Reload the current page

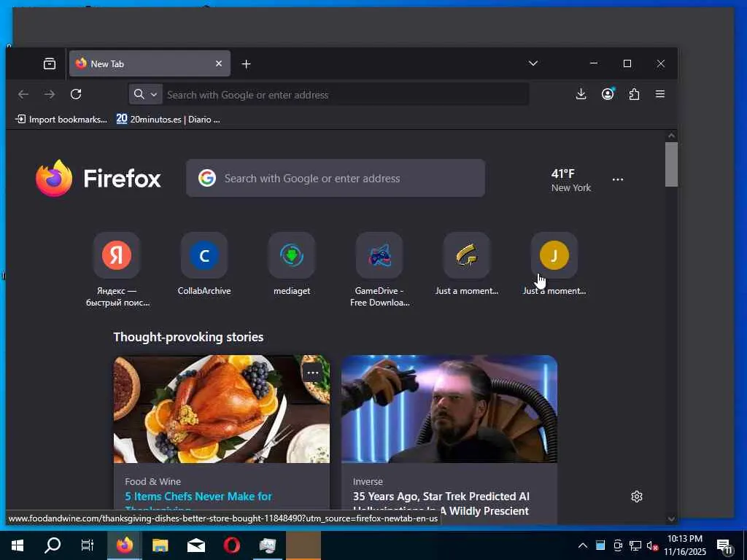point(76,94)
